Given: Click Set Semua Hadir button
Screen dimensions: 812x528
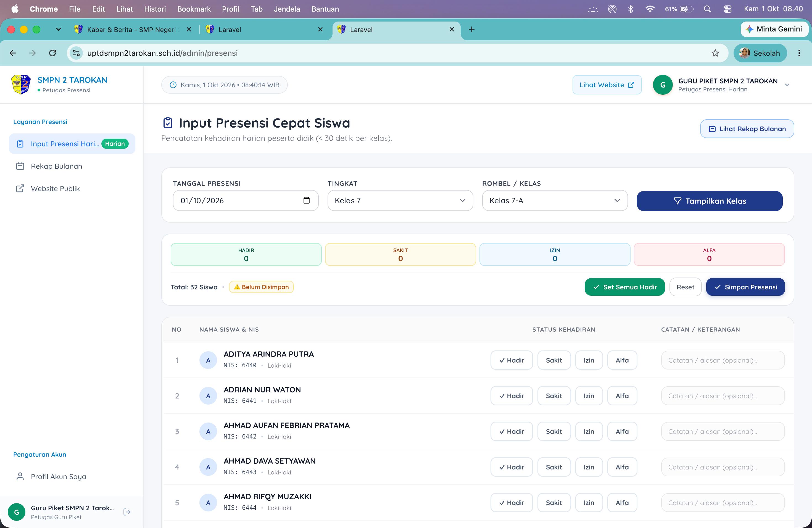Looking at the screenshot, I should pos(625,287).
